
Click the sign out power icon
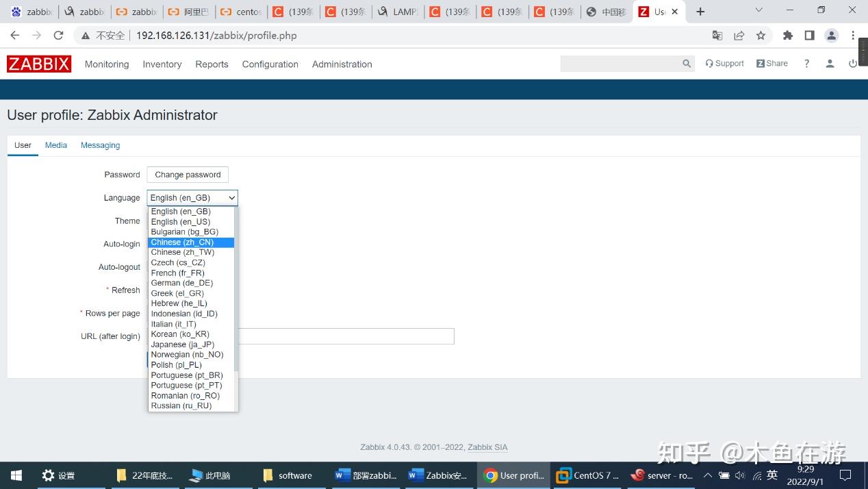click(853, 64)
